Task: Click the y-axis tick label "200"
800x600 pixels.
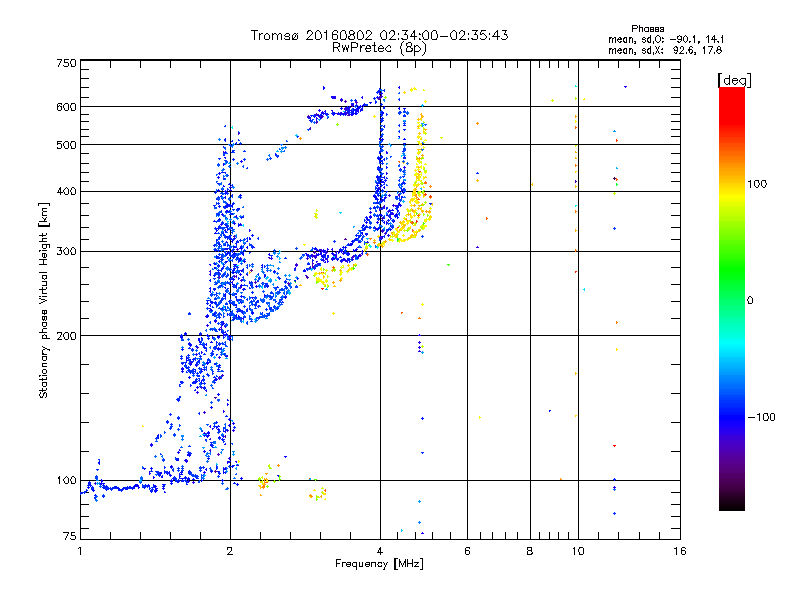Action: pyautogui.click(x=66, y=336)
